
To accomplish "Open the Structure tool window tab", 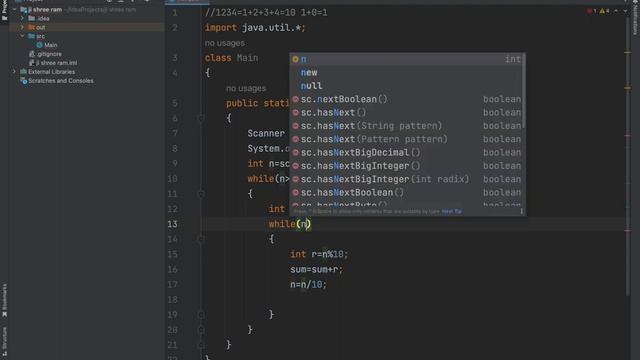I will click(x=4, y=342).
